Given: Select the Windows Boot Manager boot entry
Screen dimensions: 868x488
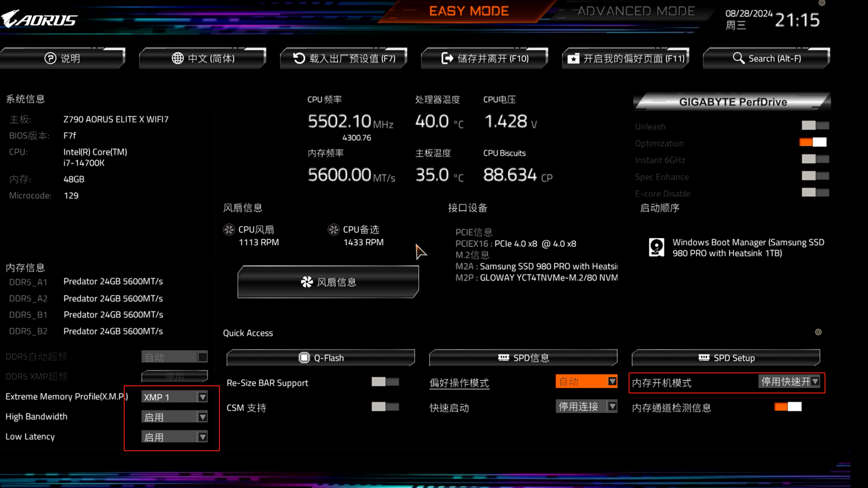Looking at the screenshot, I should pyautogui.click(x=737, y=248).
